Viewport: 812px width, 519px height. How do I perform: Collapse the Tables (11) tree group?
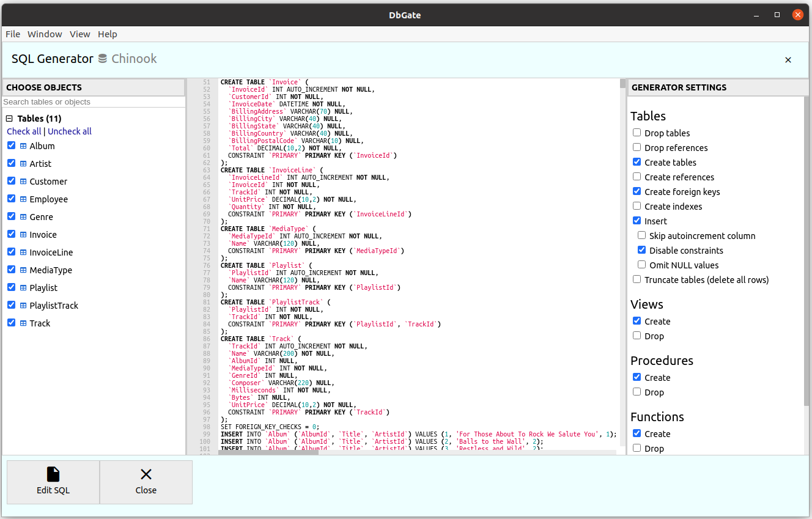(x=10, y=119)
